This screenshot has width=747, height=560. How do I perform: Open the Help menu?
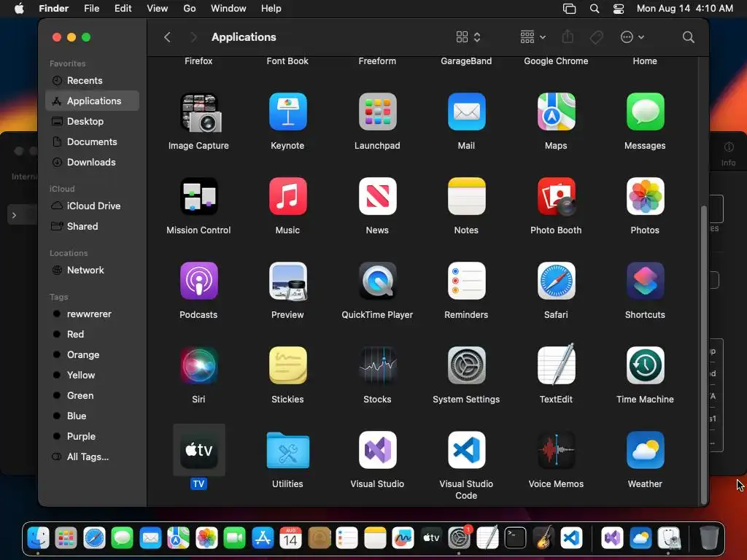click(x=271, y=9)
